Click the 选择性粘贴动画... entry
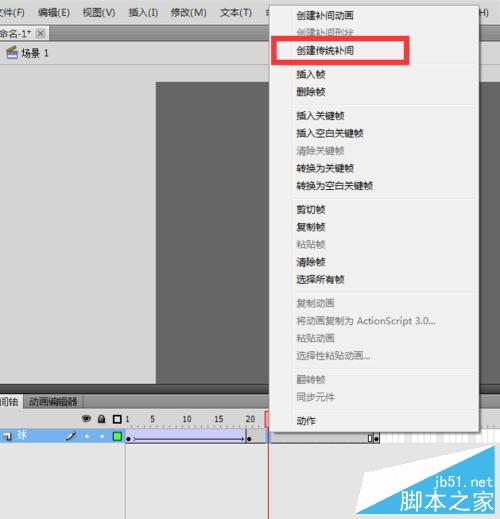 333,356
